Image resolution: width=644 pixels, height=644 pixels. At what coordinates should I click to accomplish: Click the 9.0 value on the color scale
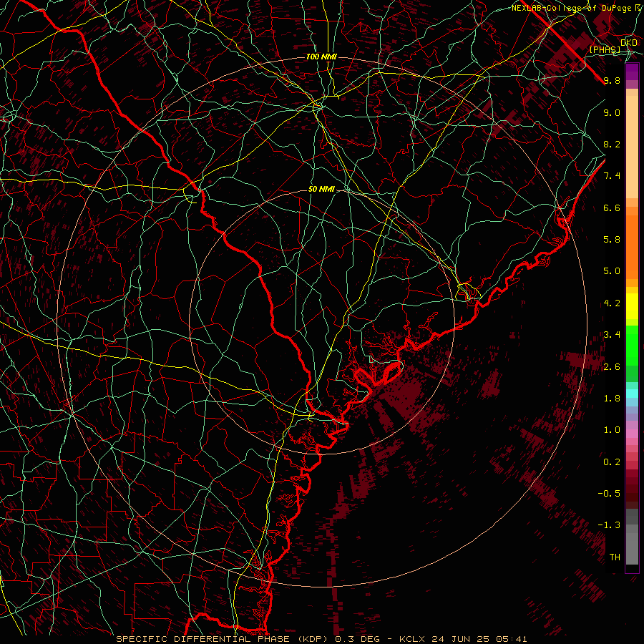612,112
